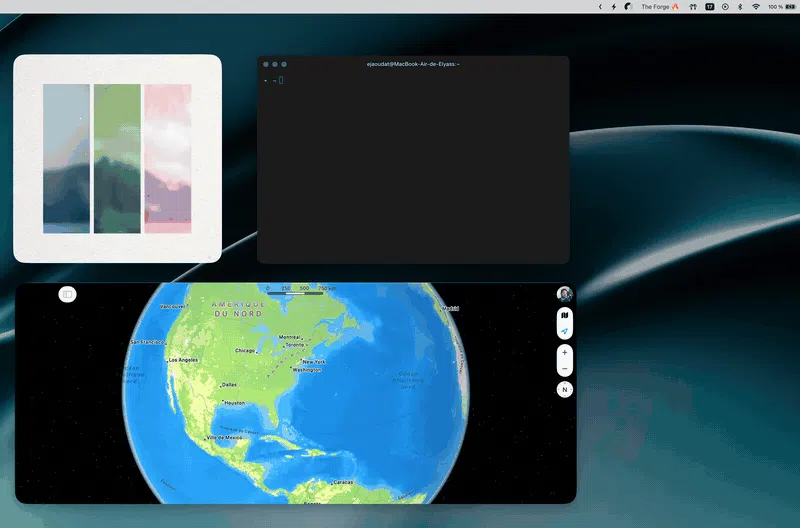The image size is (800, 528).
Task: Click the Dallas label on the map
Action: tap(229, 385)
